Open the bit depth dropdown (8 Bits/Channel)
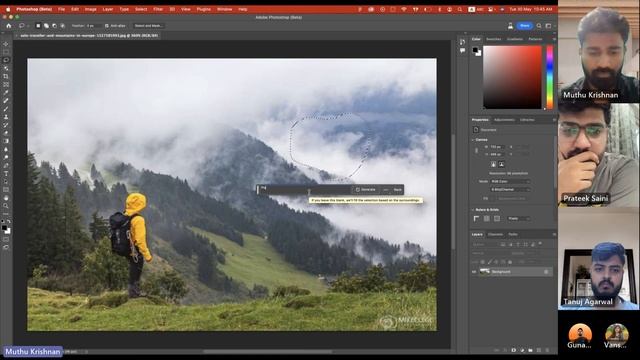The image size is (640, 360). pos(510,189)
